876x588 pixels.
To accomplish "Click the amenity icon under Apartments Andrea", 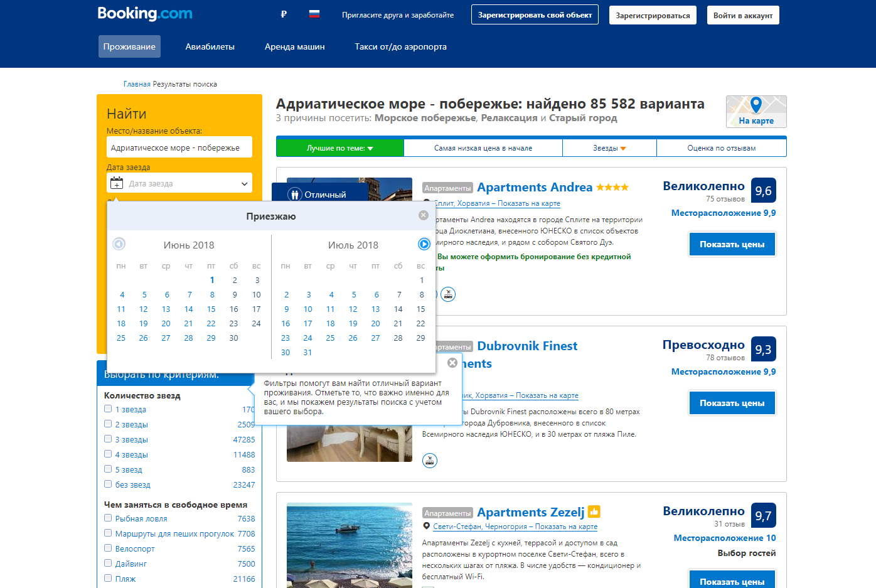I will pyautogui.click(x=448, y=294).
